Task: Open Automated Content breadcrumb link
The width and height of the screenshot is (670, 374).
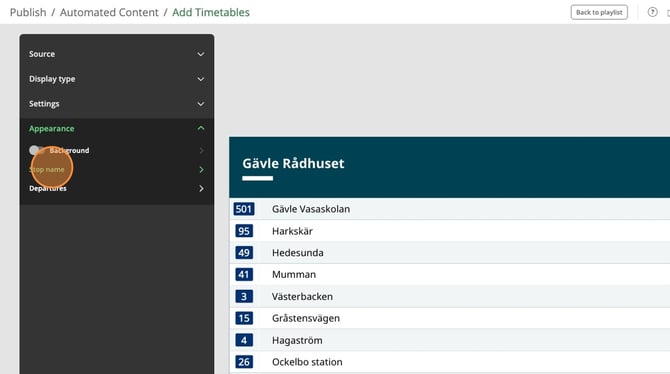Action: point(109,12)
